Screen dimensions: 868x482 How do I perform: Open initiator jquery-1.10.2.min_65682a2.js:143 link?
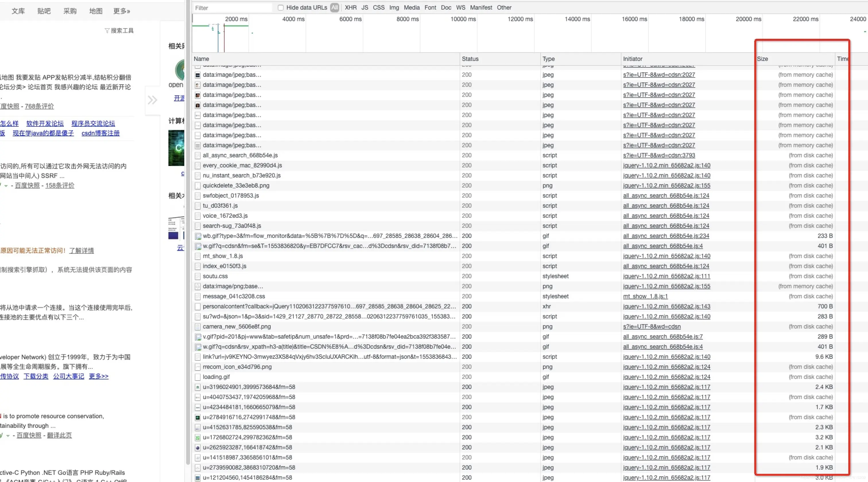[666, 306]
